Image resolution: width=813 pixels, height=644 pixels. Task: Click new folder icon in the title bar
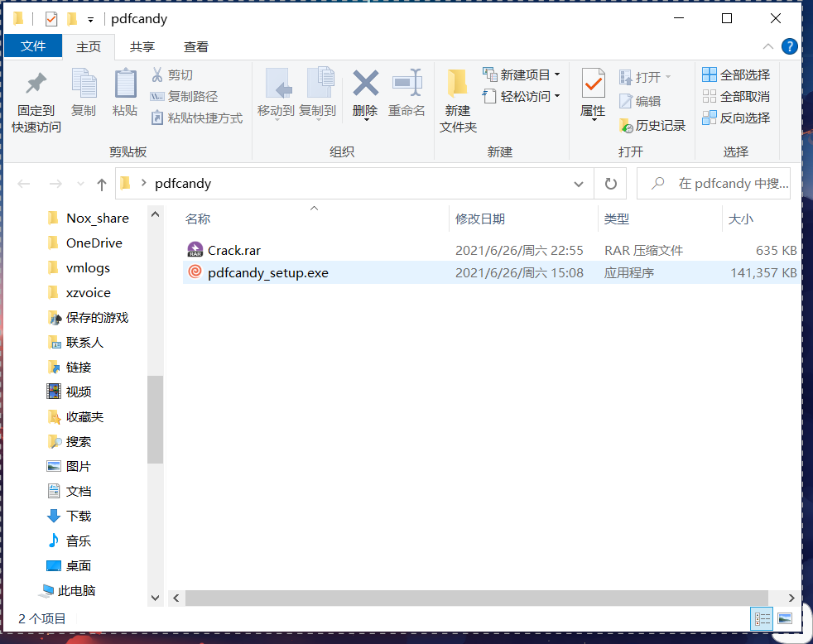pyautogui.click(x=72, y=19)
